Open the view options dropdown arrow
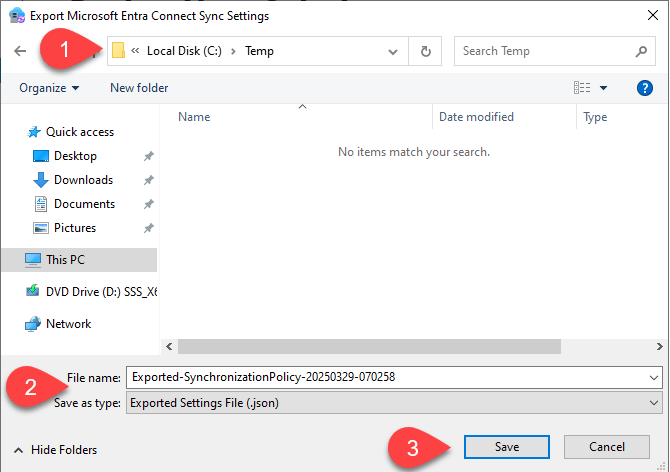Viewport: 670px width, 472px height. click(x=604, y=88)
